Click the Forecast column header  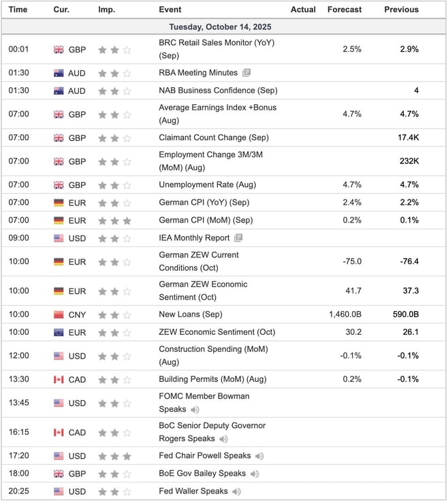(344, 10)
